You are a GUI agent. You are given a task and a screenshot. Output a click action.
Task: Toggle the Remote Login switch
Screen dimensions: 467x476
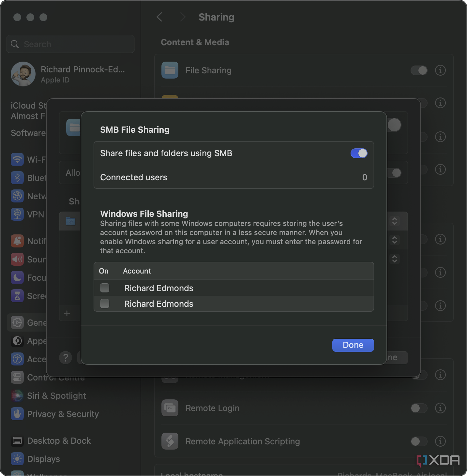(419, 408)
